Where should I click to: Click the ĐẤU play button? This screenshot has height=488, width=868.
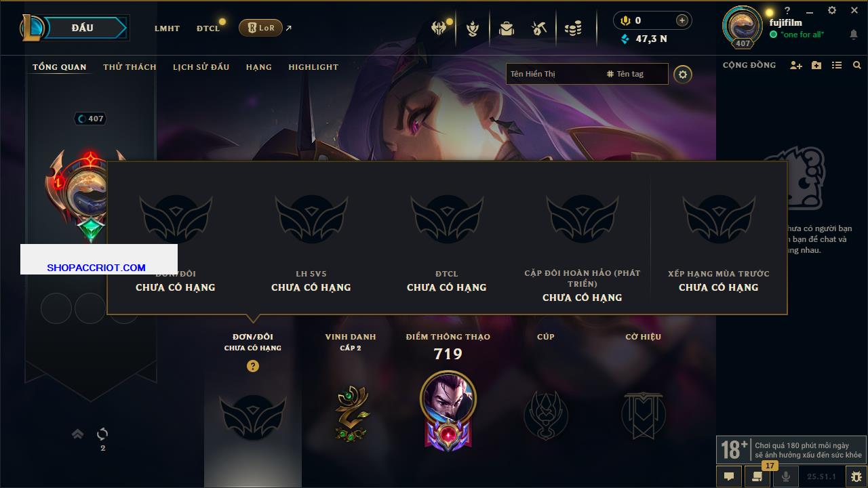pos(83,28)
